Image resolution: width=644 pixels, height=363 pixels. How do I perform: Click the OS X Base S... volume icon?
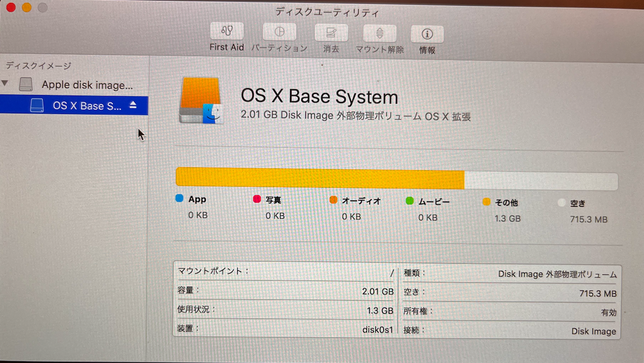37,105
